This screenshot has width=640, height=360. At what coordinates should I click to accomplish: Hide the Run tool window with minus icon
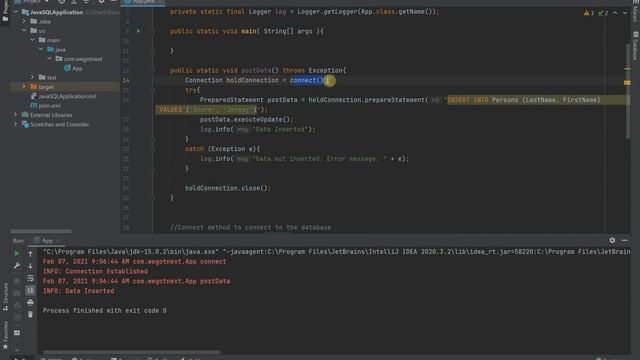click(x=624, y=240)
